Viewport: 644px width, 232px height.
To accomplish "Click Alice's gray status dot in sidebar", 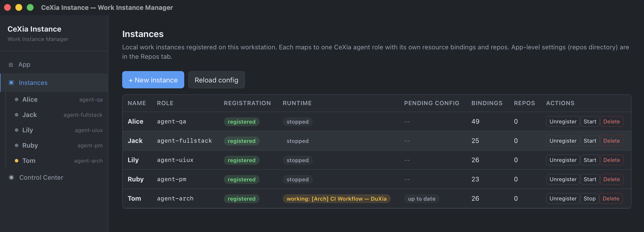I will (x=17, y=99).
